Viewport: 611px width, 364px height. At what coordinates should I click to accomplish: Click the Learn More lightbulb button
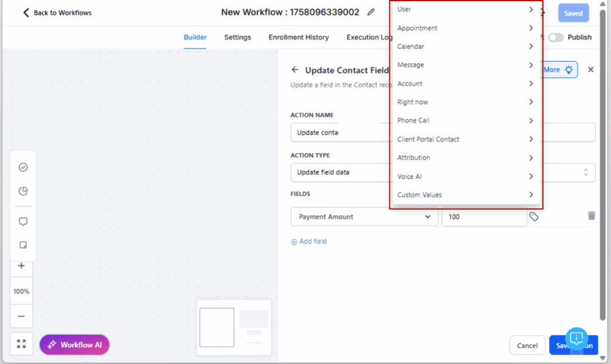(560, 70)
